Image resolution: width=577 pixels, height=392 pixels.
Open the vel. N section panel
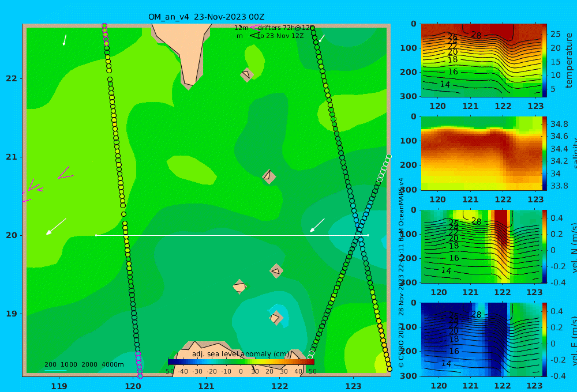tap(481, 246)
